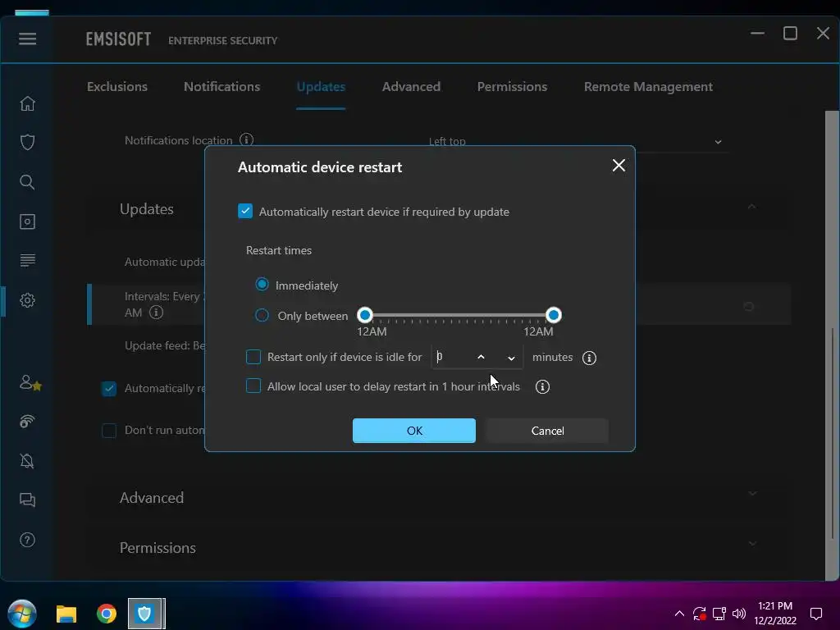840x630 pixels.
Task: Click the network tray icon
Action: [x=719, y=614]
